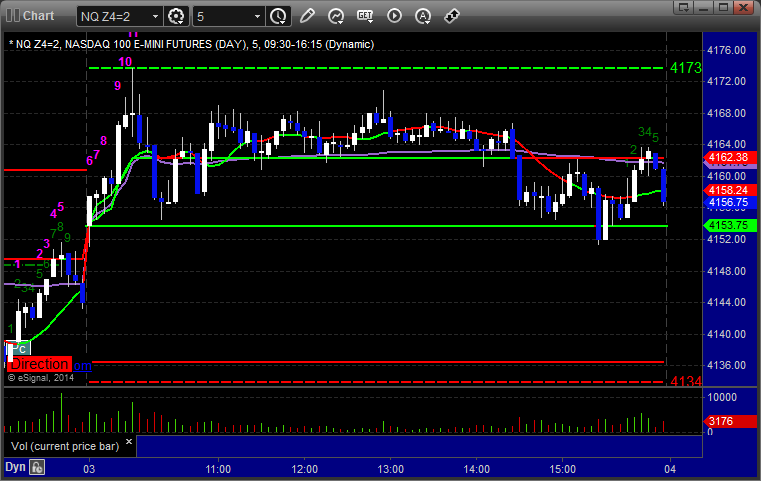Expand the interval 5 dropdown arrow
The image size is (761, 481).
point(257,17)
